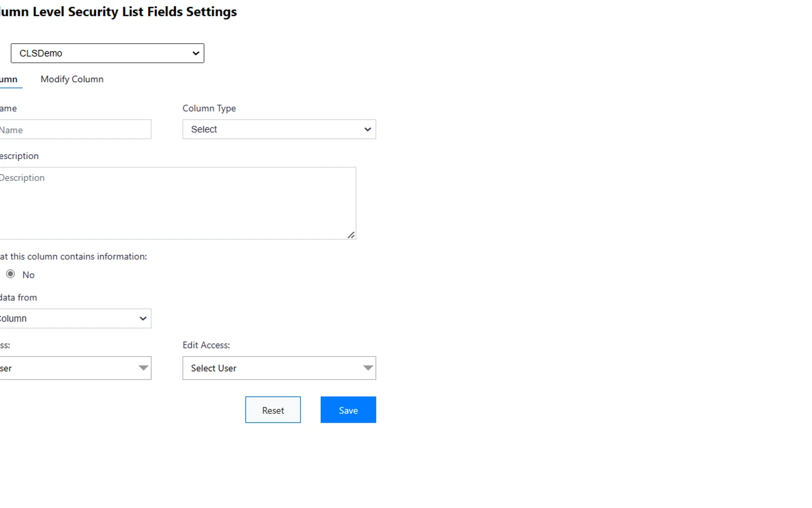Select the No radio button
Image resolution: width=812 pixels, height=508 pixels.
11,274
